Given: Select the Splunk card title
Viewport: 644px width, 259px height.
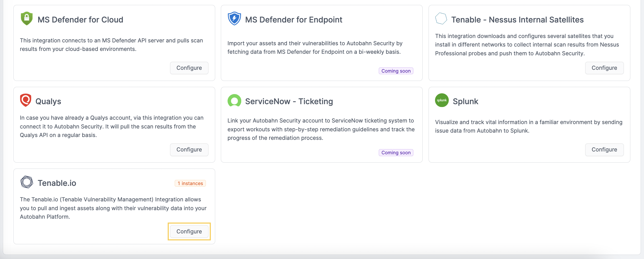Looking at the screenshot, I should [465, 101].
